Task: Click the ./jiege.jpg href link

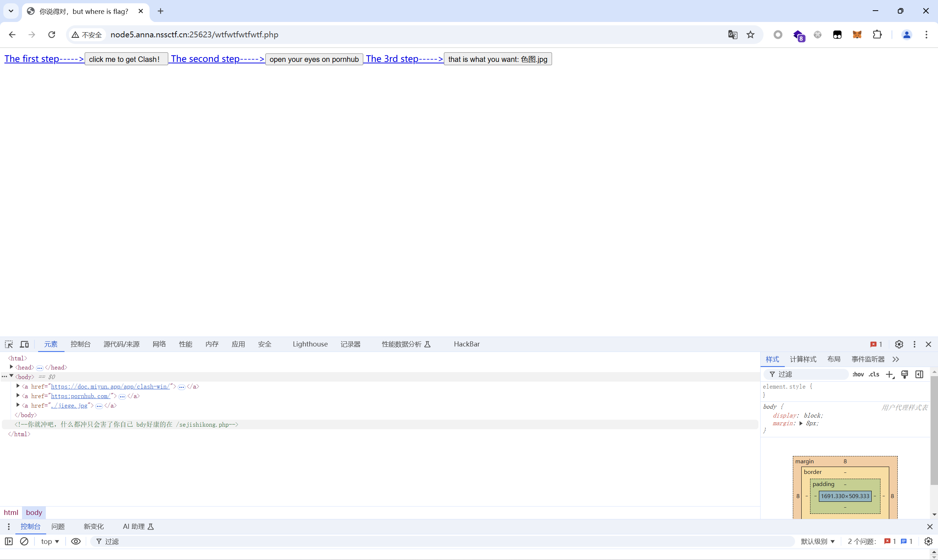Action: [x=69, y=406]
